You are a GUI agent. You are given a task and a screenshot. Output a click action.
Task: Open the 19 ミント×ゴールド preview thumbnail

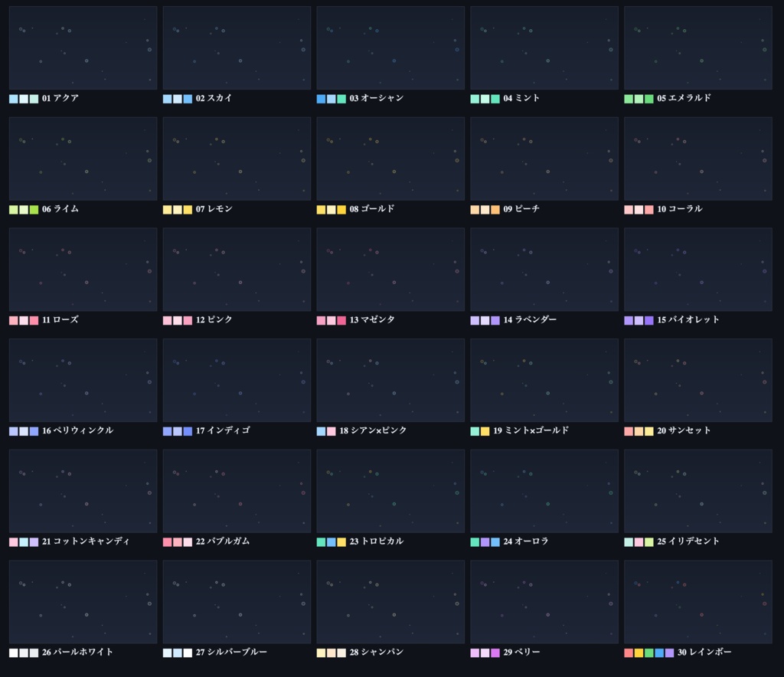pos(544,381)
